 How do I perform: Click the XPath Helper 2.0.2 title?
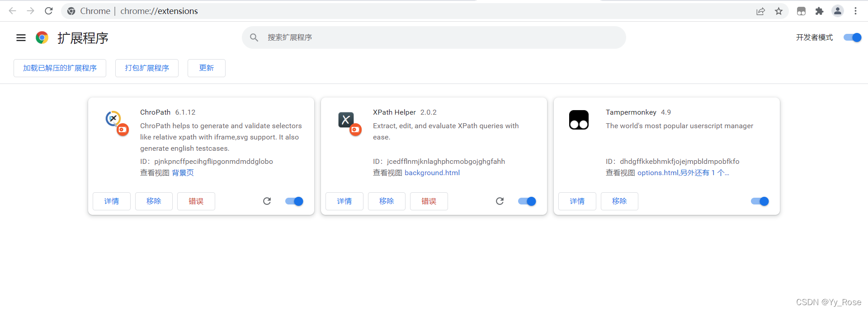(405, 112)
